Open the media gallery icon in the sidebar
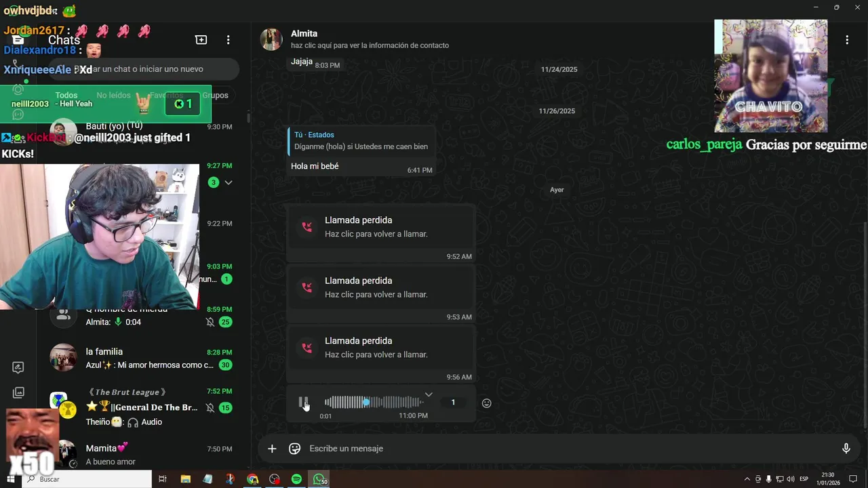This screenshot has width=868, height=488. pyautogui.click(x=18, y=392)
